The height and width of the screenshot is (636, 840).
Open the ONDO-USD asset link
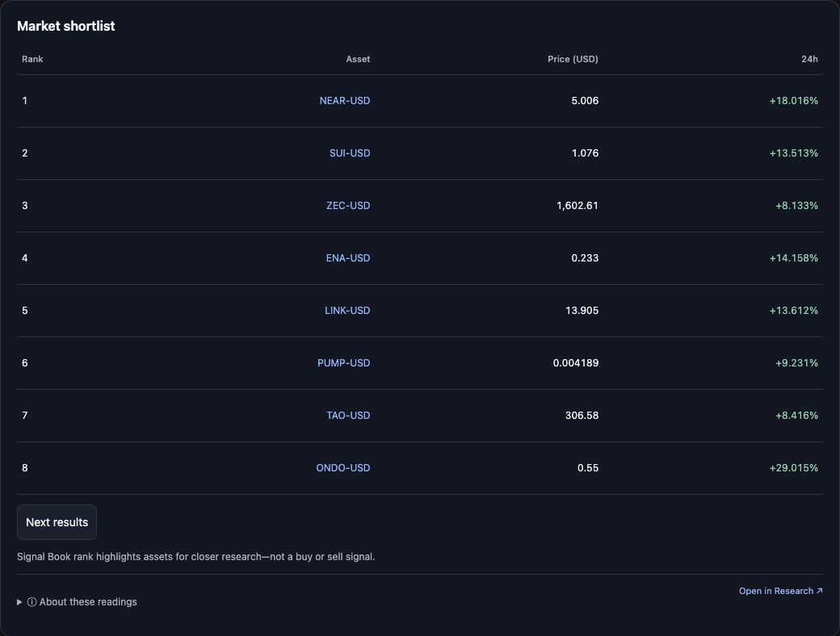[x=342, y=468]
